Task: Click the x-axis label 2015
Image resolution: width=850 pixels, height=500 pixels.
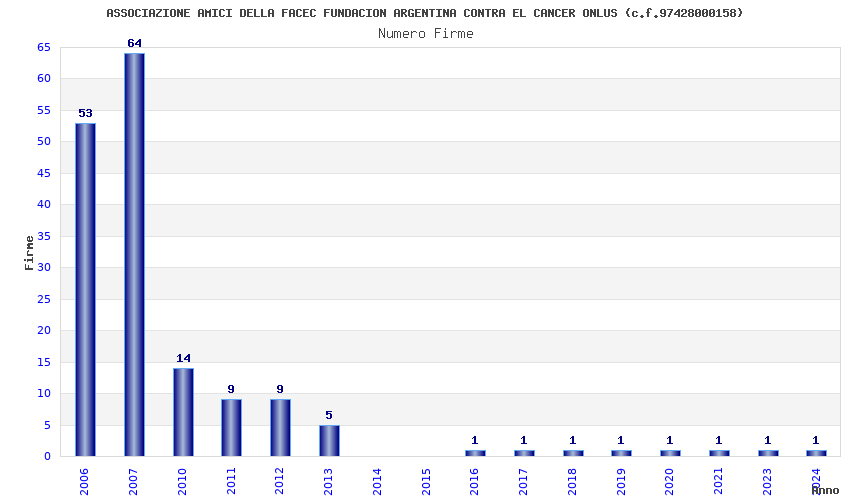Action: [x=426, y=482]
